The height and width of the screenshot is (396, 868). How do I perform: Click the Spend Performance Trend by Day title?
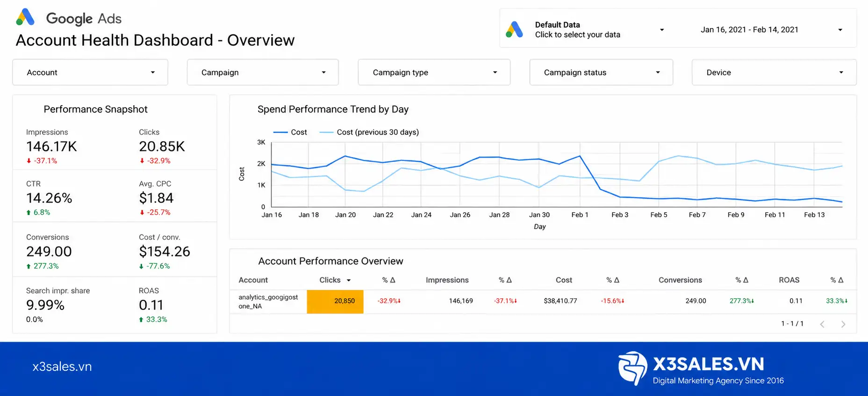tap(333, 109)
